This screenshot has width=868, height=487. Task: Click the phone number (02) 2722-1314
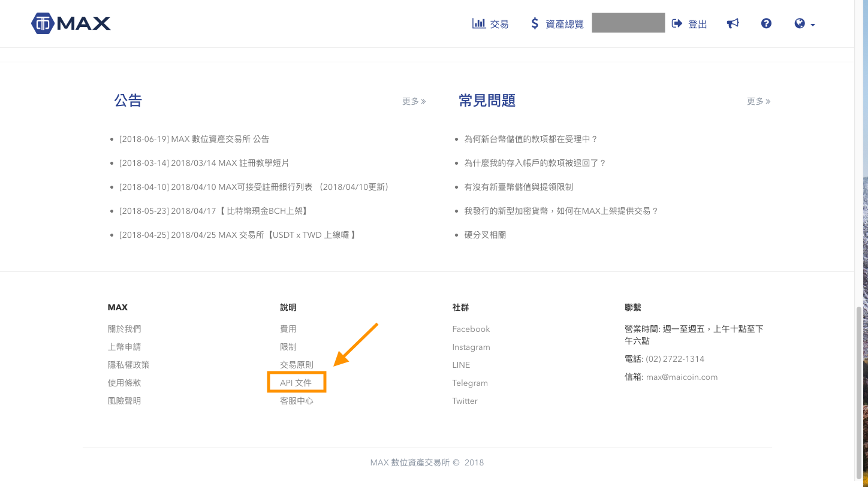coord(675,359)
